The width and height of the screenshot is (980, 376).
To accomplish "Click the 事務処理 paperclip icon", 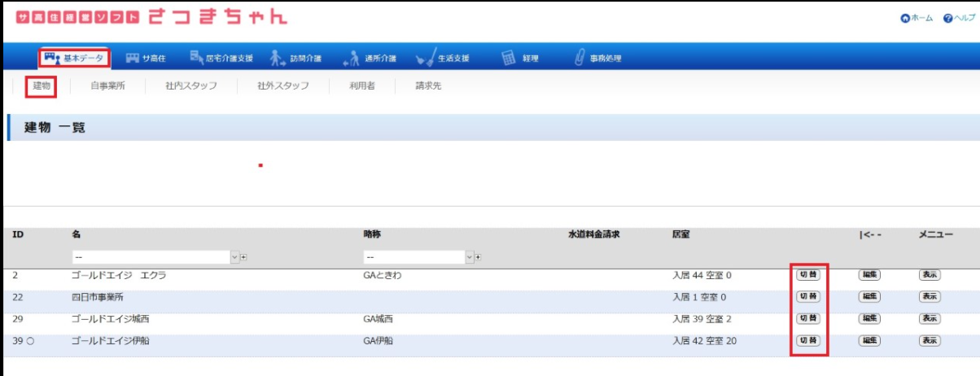I will 580,58.
